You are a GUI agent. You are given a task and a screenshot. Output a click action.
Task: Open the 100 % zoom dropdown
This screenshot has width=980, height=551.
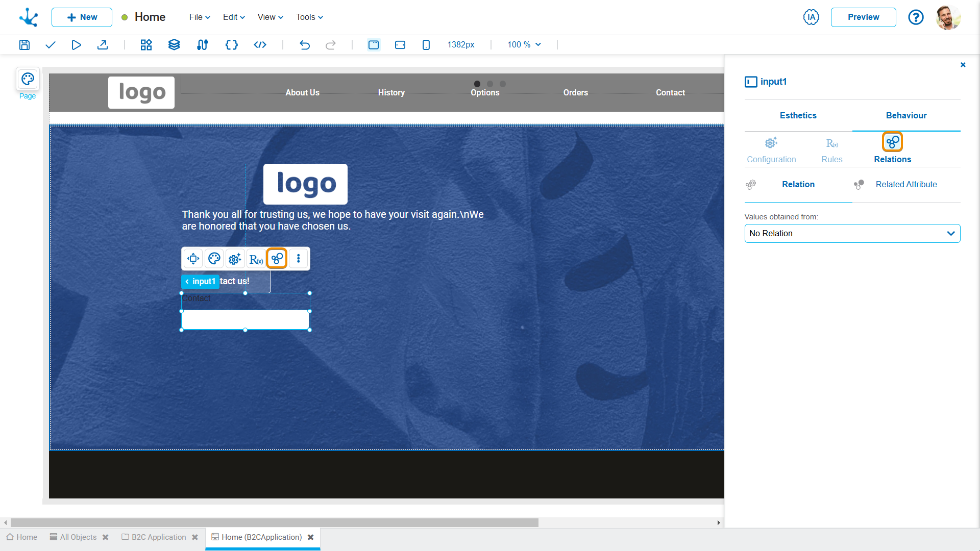tap(524, 45)
